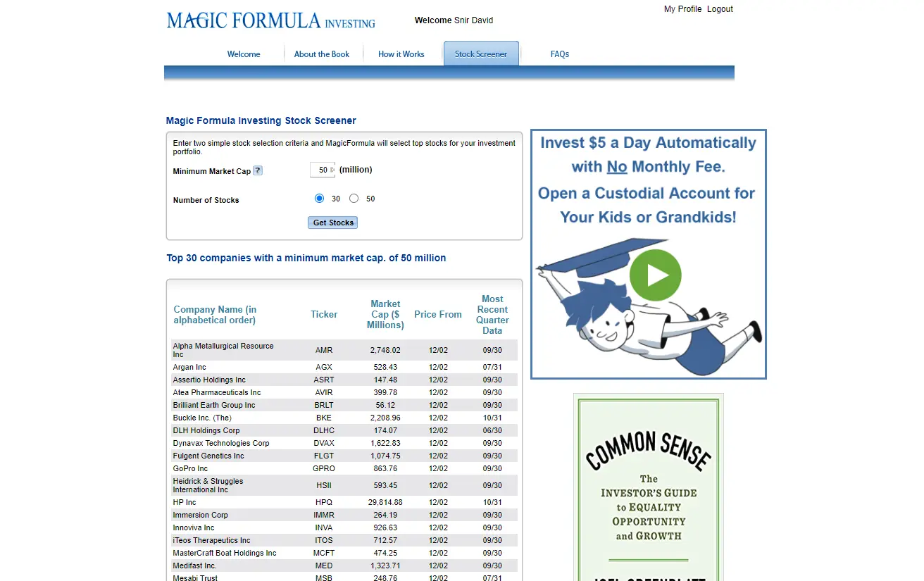Viewport: 924px width, 581px height.
Task: Open My Profile
Action: [x=682, y=8]
